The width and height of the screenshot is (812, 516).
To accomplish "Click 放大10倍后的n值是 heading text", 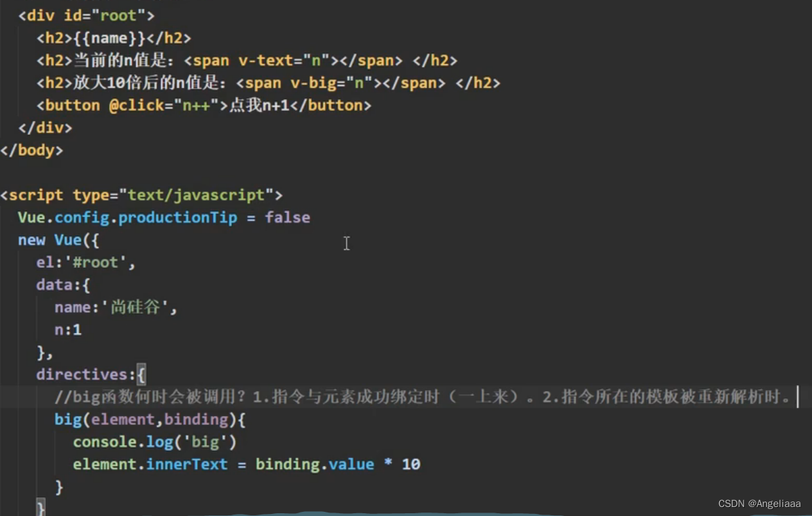I will [150, 83].
